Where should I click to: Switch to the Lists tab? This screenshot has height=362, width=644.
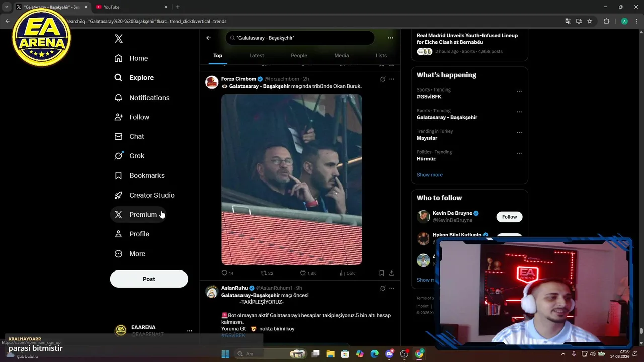381,56
